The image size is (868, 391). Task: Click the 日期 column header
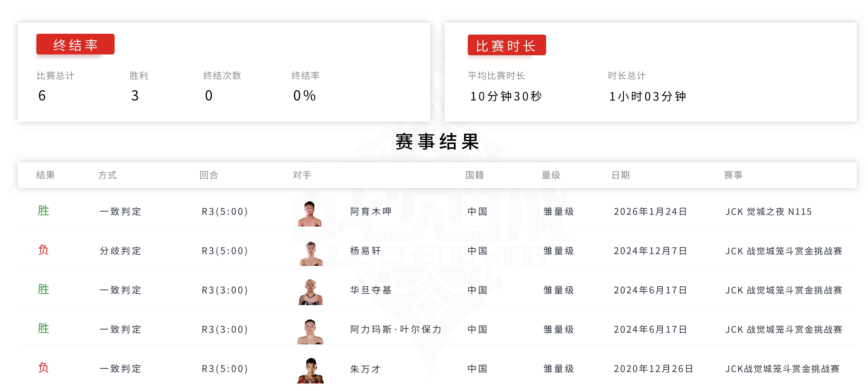(x=620, y=175)
